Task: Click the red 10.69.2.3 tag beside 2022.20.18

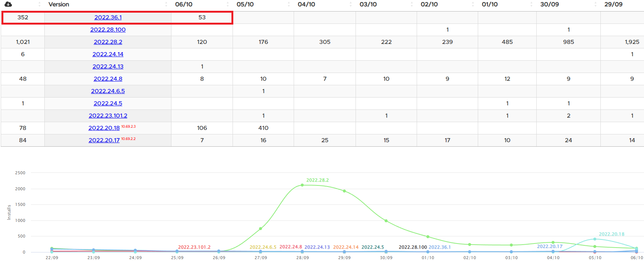Action: [129, 127]
